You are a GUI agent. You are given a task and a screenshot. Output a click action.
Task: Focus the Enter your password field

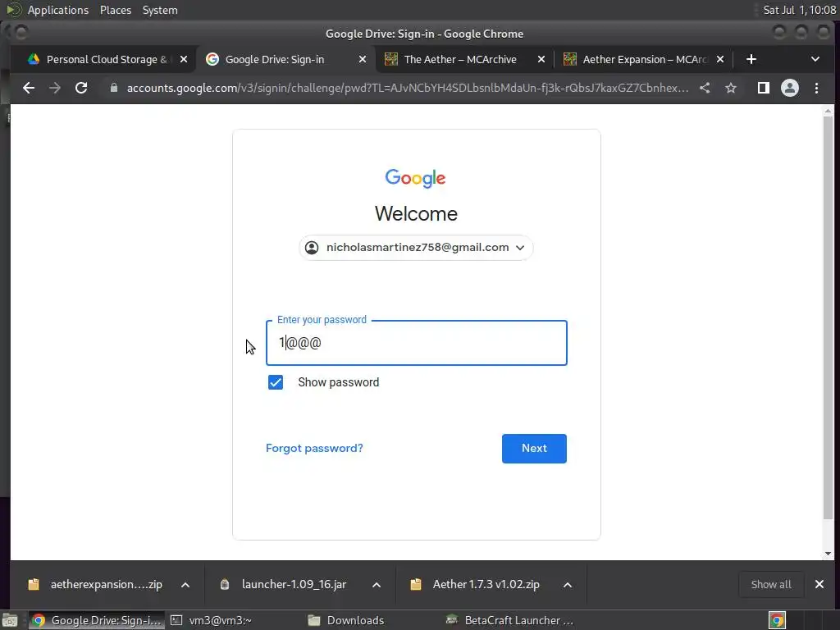tap(416, 343)
